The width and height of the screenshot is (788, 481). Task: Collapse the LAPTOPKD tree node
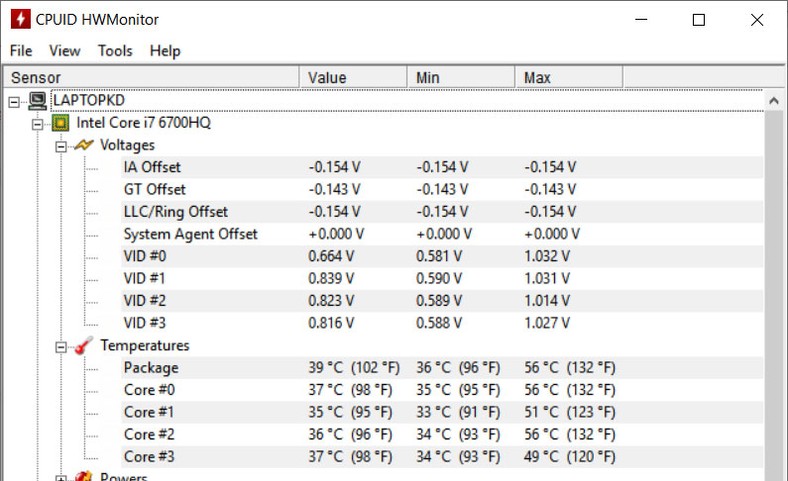[x=14, y=102]
